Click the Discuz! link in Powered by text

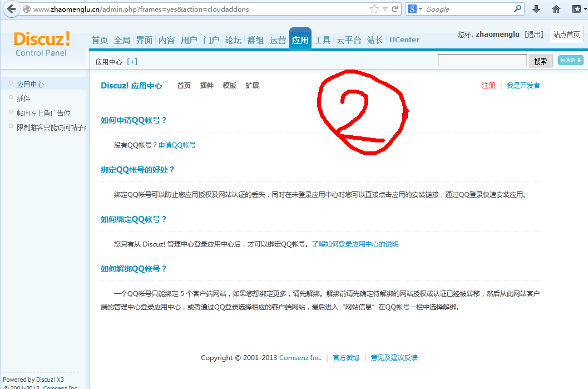pos(46,380)
